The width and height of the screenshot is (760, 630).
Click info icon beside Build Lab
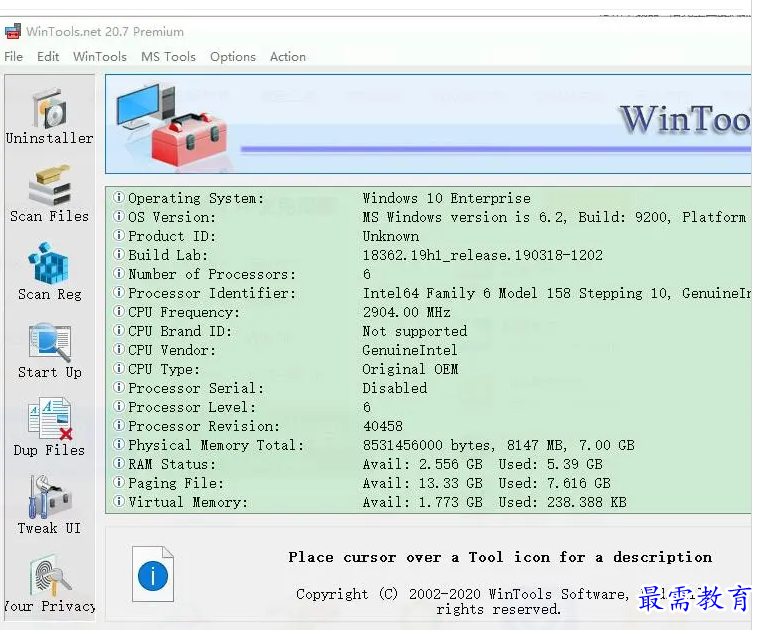pyautogui.click(x=119, y=254)
